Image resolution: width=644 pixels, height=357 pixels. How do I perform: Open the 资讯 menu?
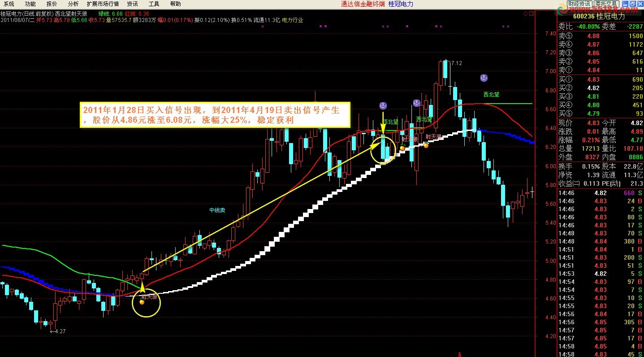pos(133,4)
